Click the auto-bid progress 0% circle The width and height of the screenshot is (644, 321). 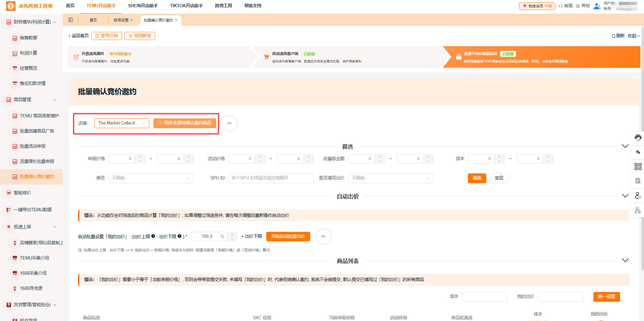tap(323, 236)
